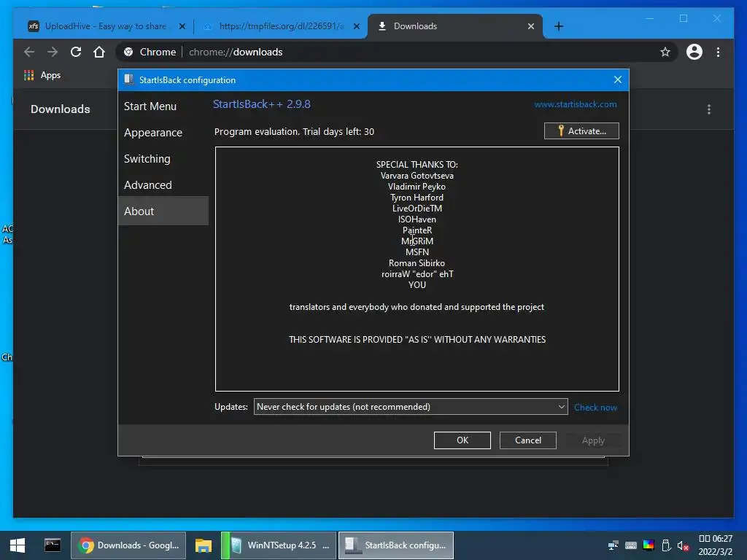The height and width of the screenshot is (560, 747).
Task: Open File Explorer from the taskbar
Action: coord(203,545)
